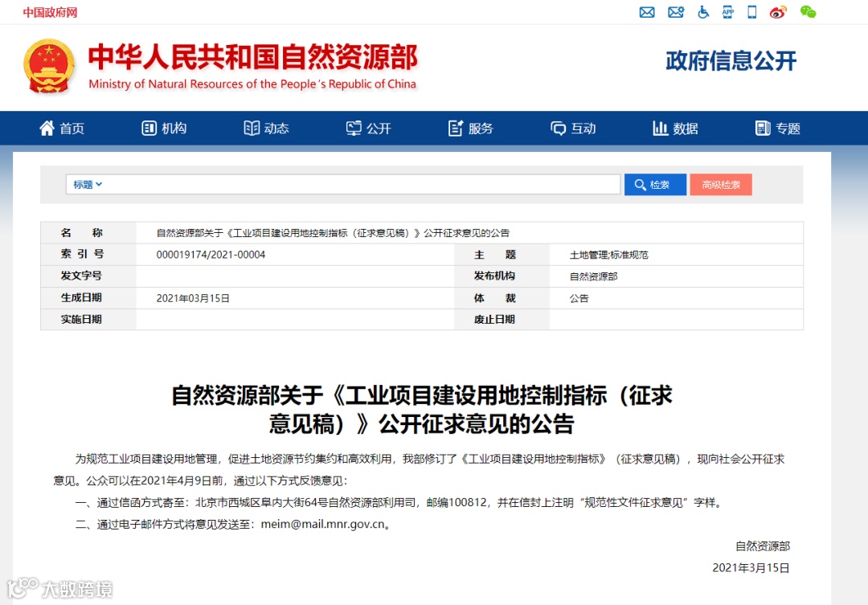Click the bar chart icon beside 数据
The height and width of the screenshot is (605, 868).
click(660, 129)
